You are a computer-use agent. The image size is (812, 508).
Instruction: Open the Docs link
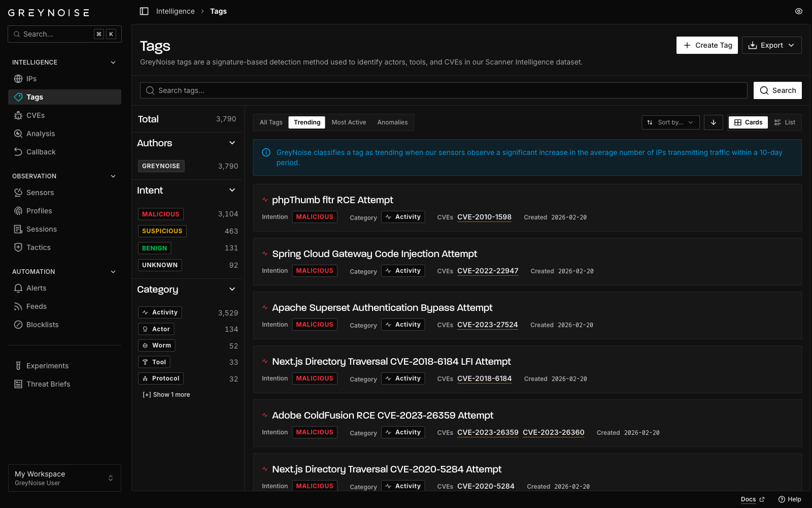(753, 499)
